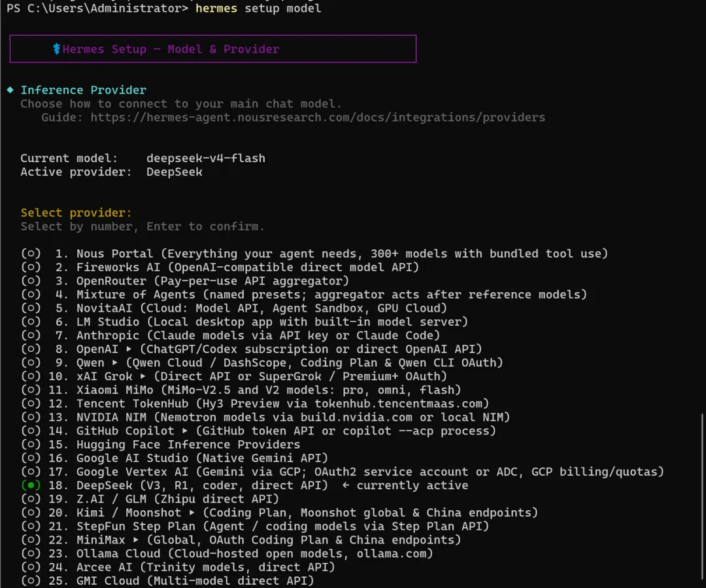Expand the OpenAI submenu arrow

click(129, 349)
